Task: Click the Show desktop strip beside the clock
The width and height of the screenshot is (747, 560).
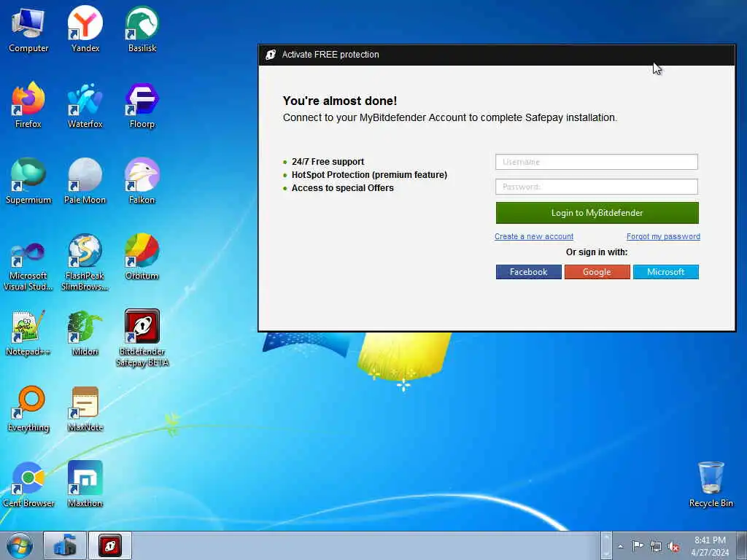Action: [x=741, y=545]
